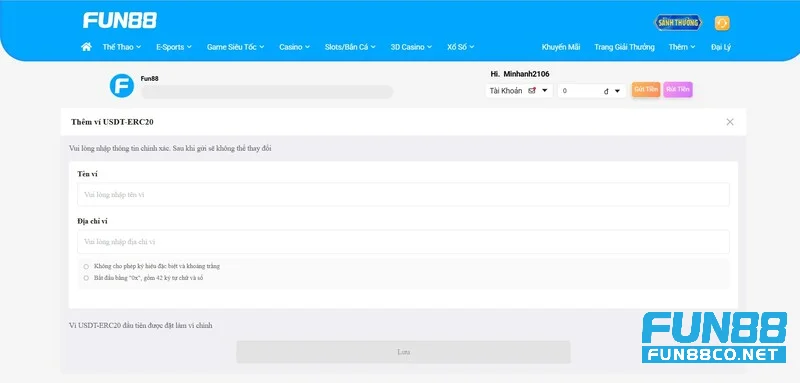The width and height of the screenshot is (800, 383).
Task: Expand the Thể Thao menu
Action: [122, 47]
